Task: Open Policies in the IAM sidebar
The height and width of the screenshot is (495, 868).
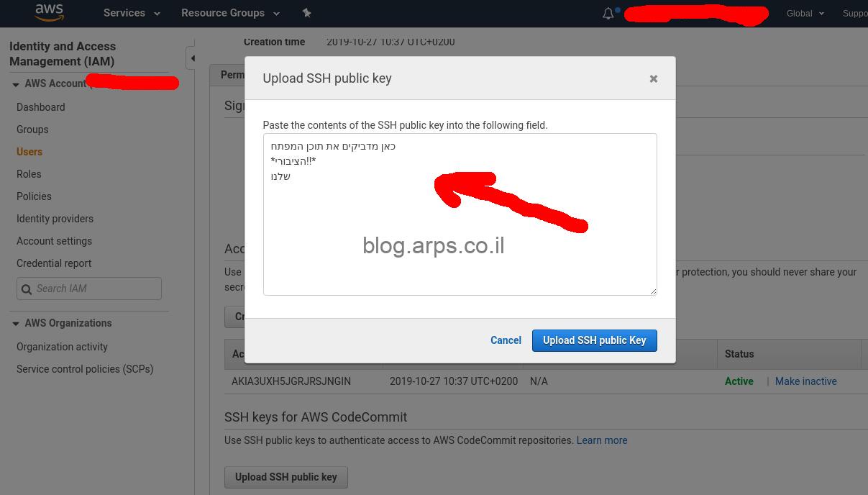Action: pyautogui.click(x=34, y=196)
